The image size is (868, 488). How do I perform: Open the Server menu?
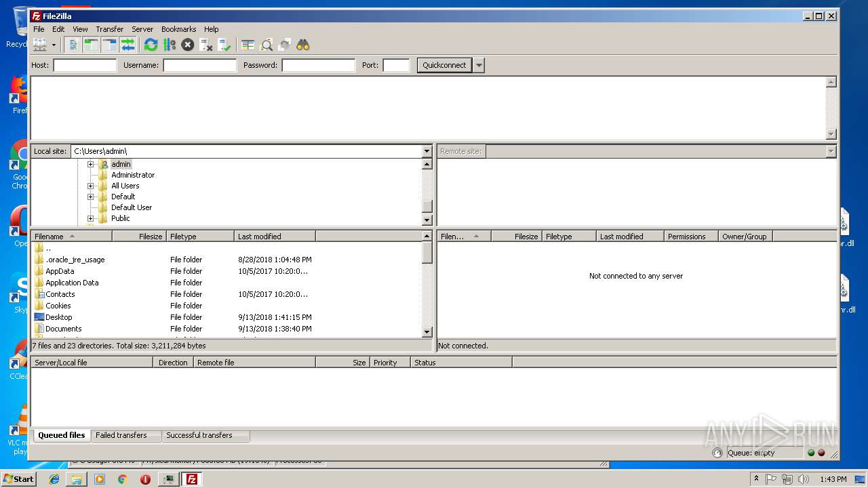tap(142, 29)
